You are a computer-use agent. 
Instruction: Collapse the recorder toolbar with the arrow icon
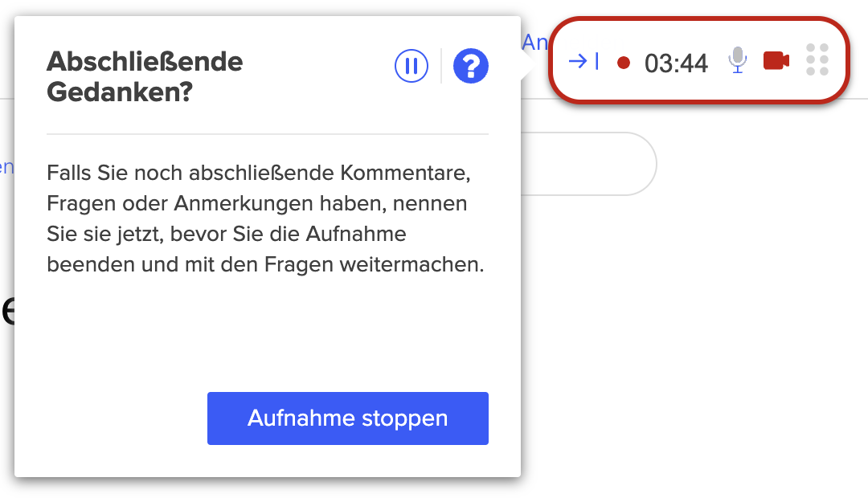coord(584,61)
